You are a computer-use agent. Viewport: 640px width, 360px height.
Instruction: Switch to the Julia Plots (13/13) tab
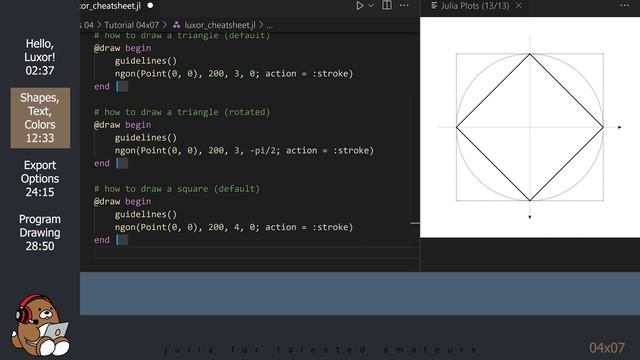click(475, 6)
